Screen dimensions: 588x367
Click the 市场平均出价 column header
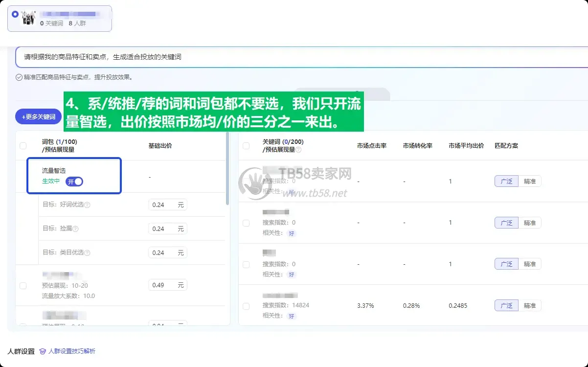tap(467, 146)
